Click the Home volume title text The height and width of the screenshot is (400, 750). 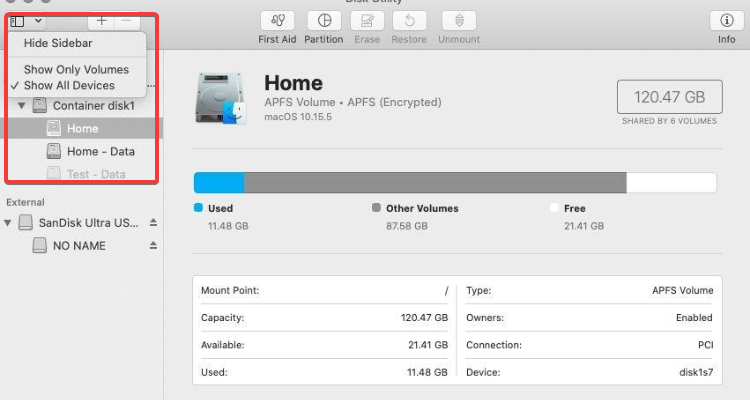point(293,83)
